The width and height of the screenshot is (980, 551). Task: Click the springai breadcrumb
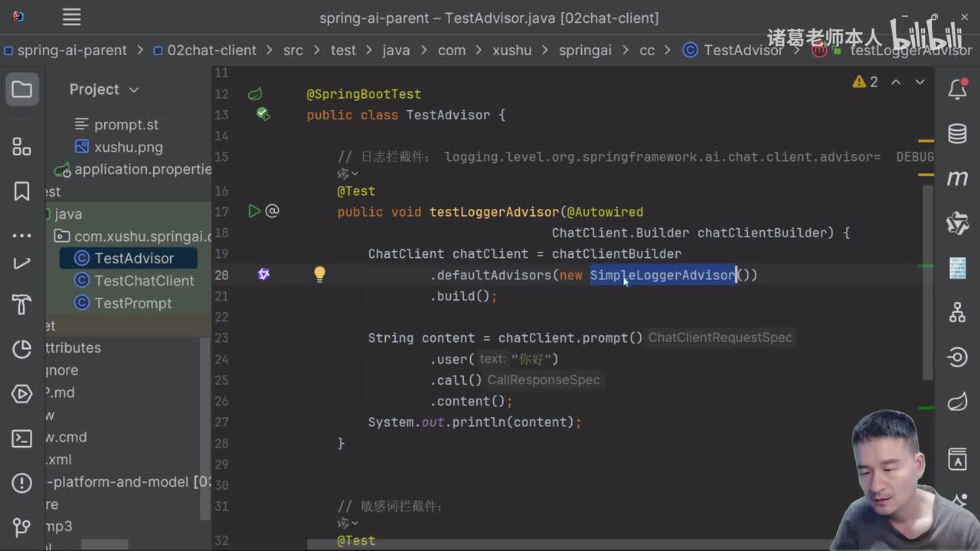point(586,51)
